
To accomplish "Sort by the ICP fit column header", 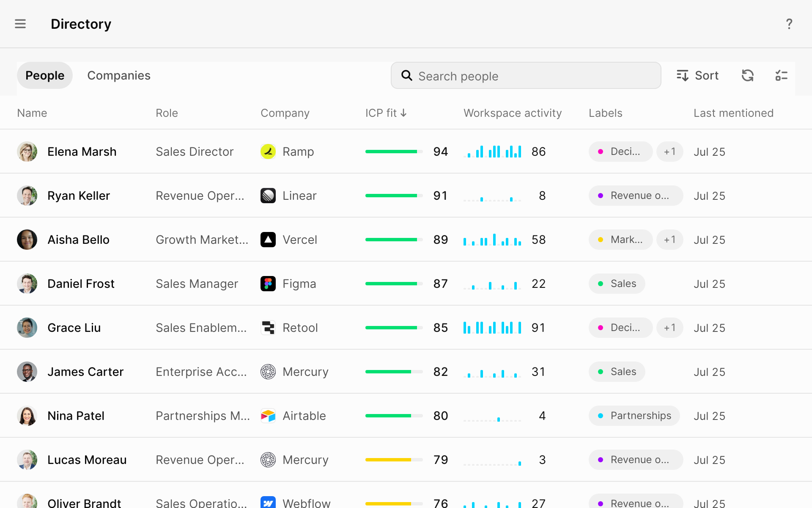I will pyautogui.click(x=386, y=113).
